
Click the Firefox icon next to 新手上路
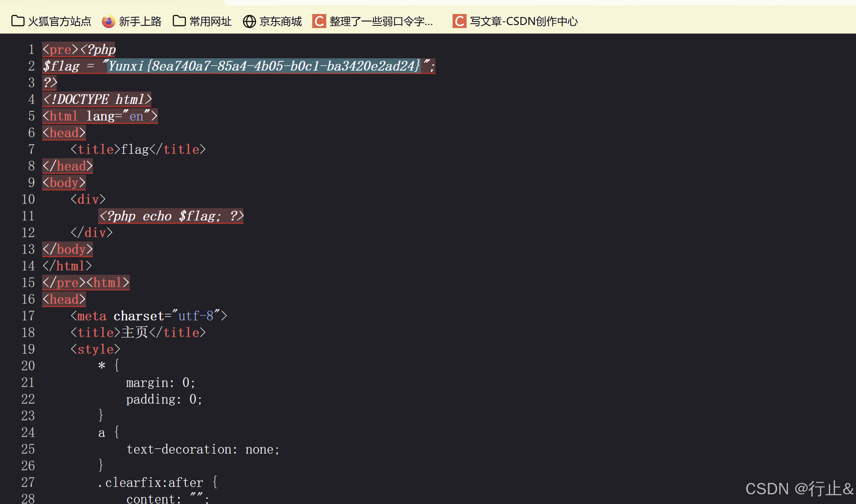[108, 21]
